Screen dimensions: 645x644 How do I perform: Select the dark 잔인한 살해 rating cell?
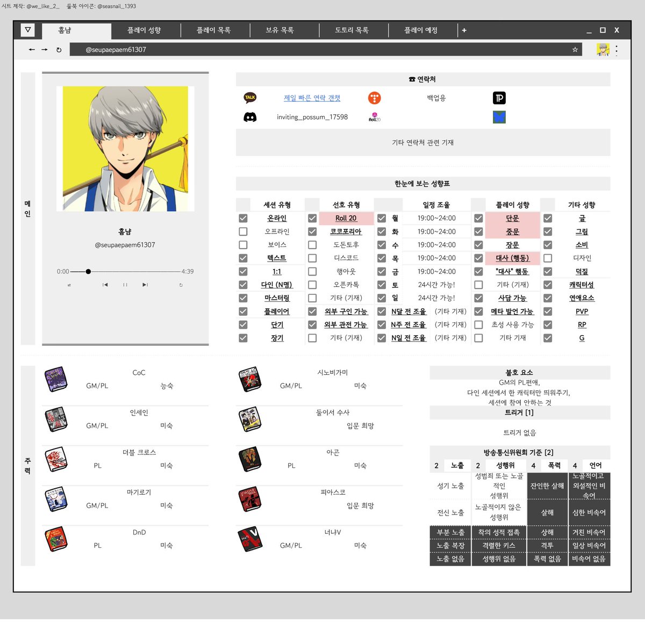point(547,486)
